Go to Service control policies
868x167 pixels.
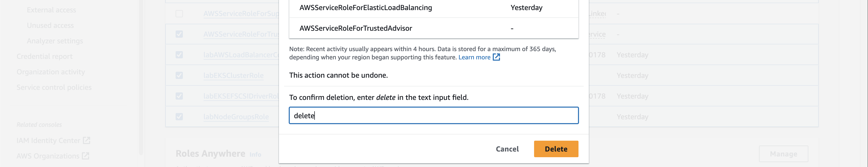[54, 87]
